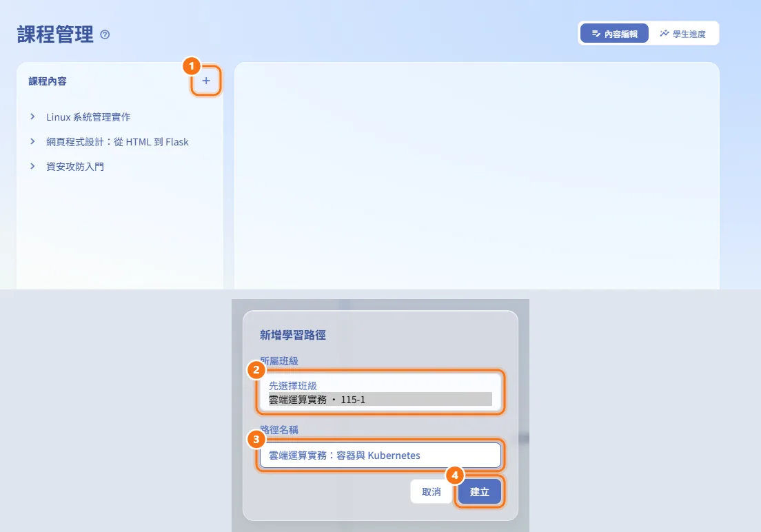761x532 pixels.
Task: Click the 所屬班級 field label
Action: [279, 361]
